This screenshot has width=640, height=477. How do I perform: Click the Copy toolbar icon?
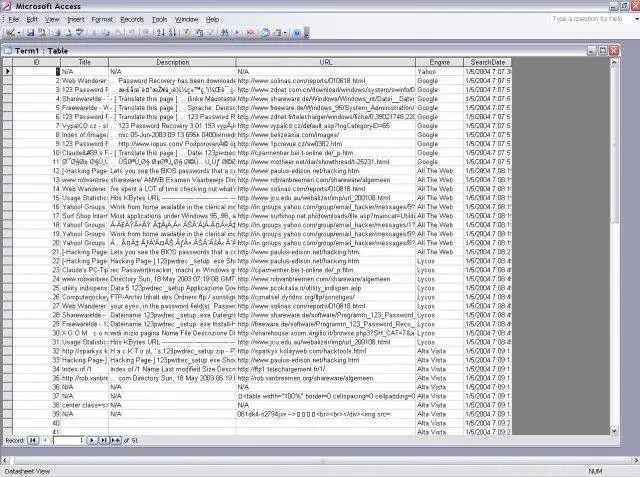coord(106,33)
